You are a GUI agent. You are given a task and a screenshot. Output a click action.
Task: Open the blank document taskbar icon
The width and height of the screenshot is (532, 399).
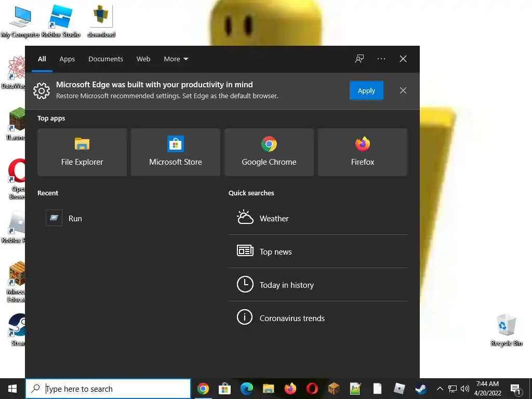pyautogui.click(x=378, y=389)
